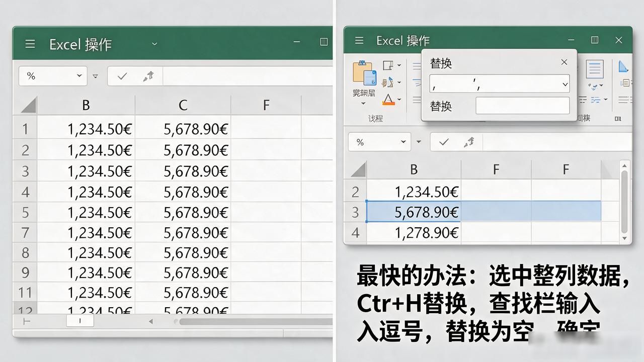Click the vertical scrollbar thumb in the 替换 window

click(x=624, y=201)
